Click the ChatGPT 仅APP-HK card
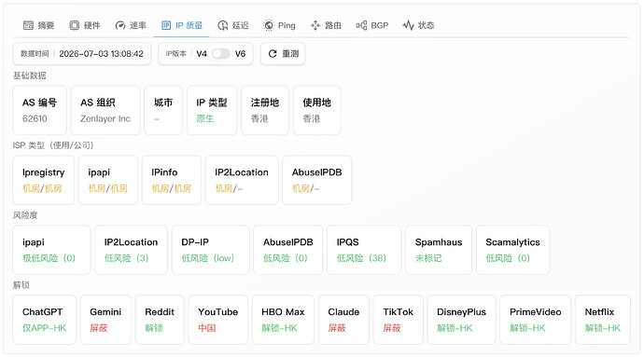644x357 pixels. 45,320
